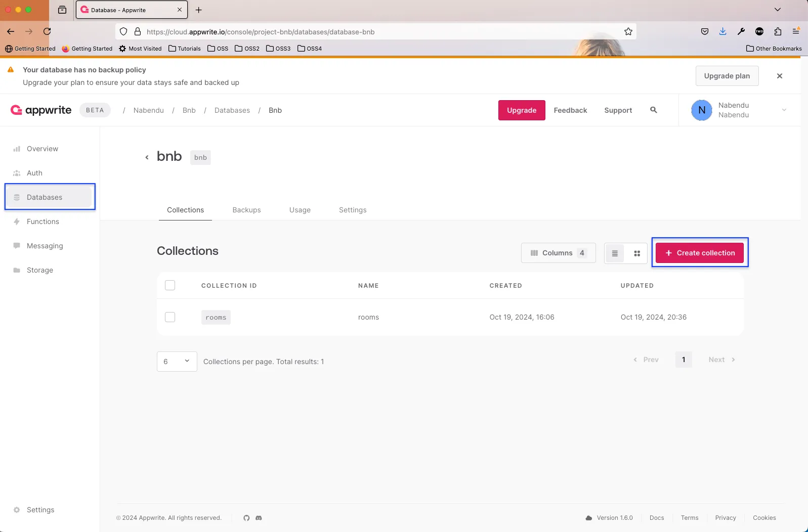
Task: Open the Other Bookmarks folder
Action: (774, 49)
